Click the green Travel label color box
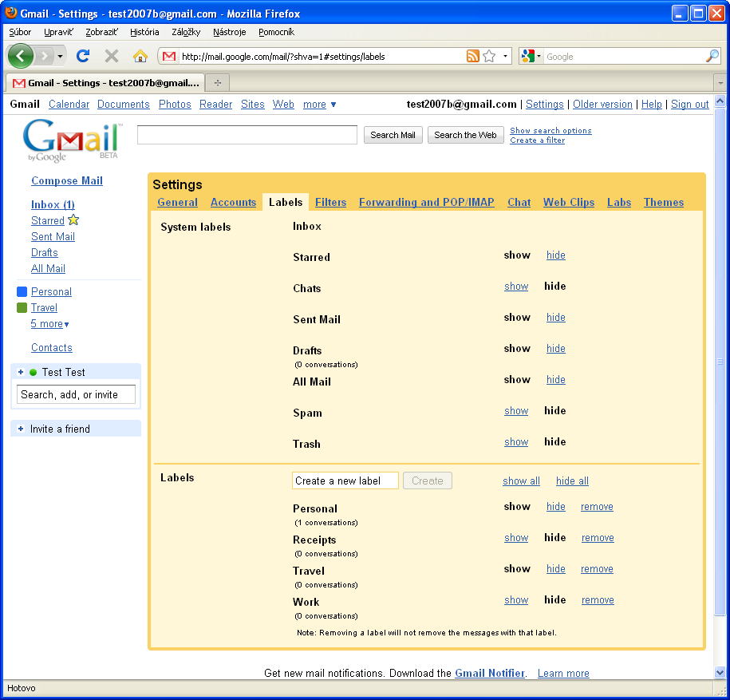730x700 pixels. [22, 307]
